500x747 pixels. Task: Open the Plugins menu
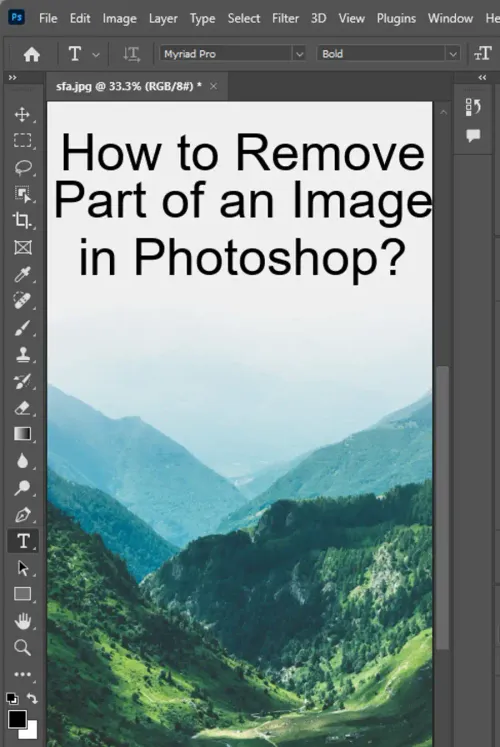[x=396, y=19]
